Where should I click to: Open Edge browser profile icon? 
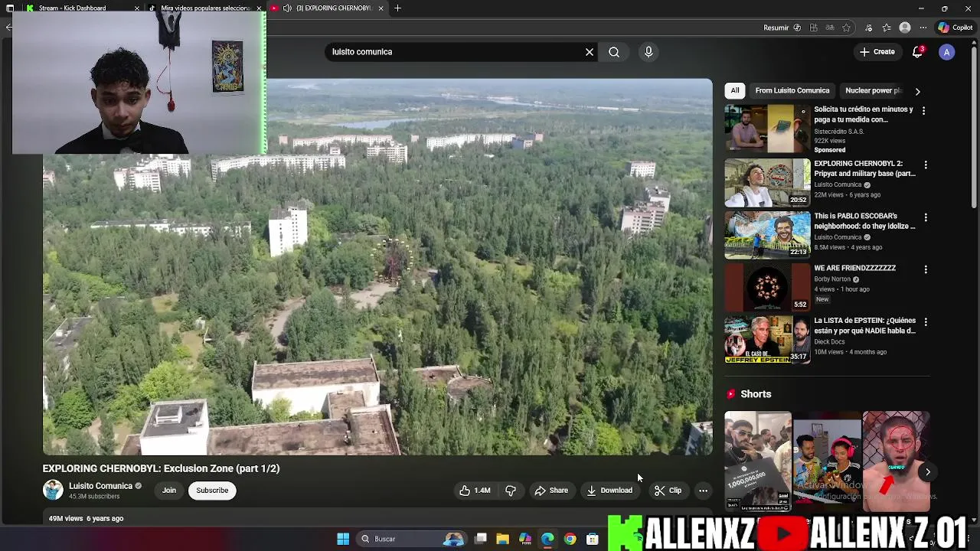[905, 28]
